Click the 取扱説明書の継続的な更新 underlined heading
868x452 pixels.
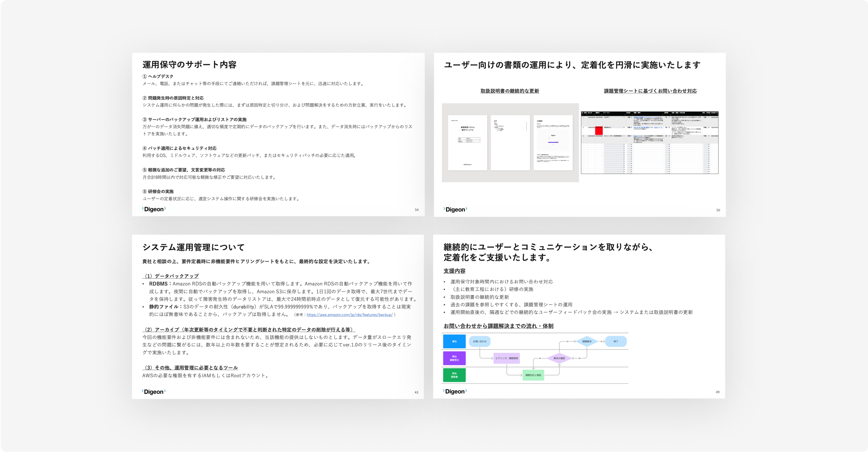click(509, 91)
